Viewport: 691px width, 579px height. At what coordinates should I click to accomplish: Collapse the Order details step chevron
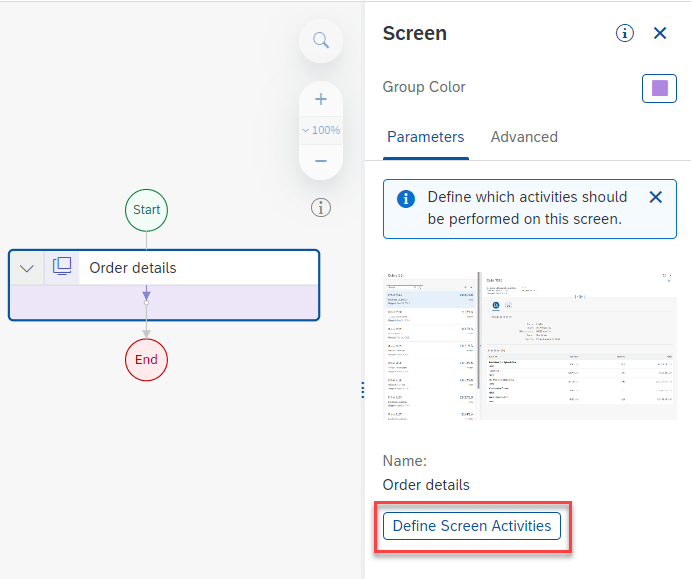pos(27,268)
